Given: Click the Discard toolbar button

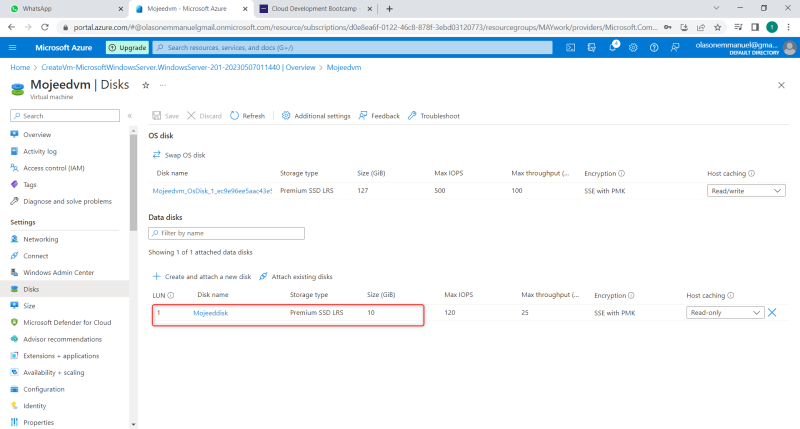Looking at the screenshot, I should point(204,116).
